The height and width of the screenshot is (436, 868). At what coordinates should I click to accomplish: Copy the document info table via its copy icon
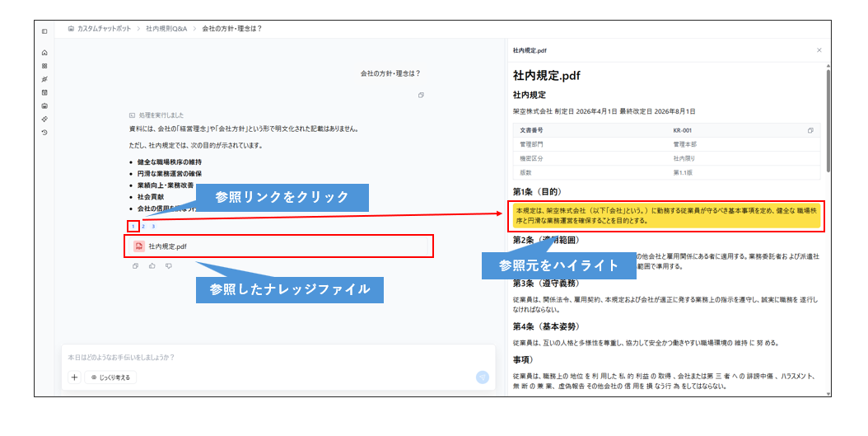(x=810, y=131)
